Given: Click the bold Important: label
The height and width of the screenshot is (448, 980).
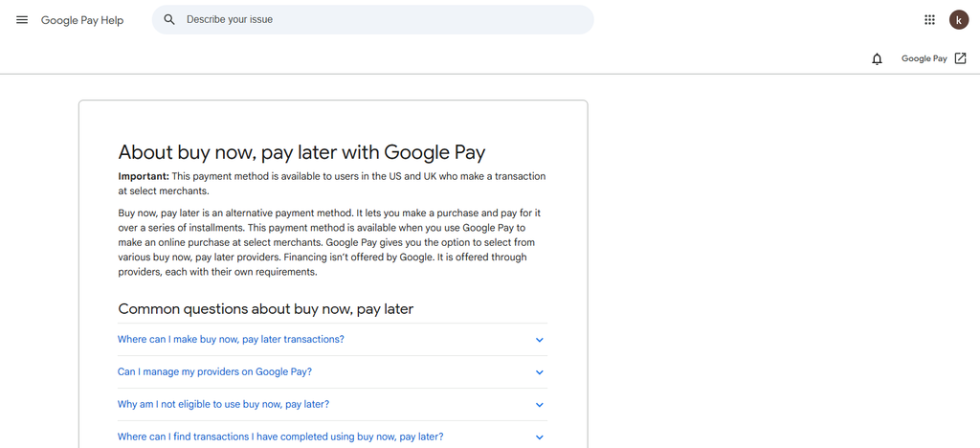Looking at the screenshot, I should [x=144, y=176].
